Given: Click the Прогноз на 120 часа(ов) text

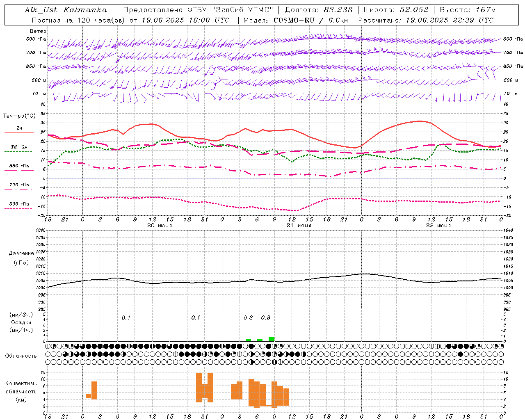Looking at the screenshot, I should tap(79, 20).
